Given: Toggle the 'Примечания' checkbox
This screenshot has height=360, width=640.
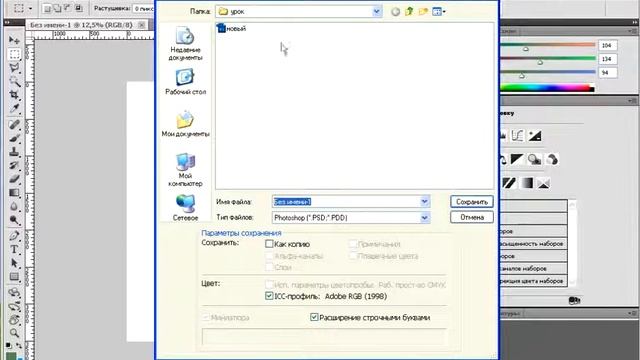Looking at the screenshot, I should [352, 244].
